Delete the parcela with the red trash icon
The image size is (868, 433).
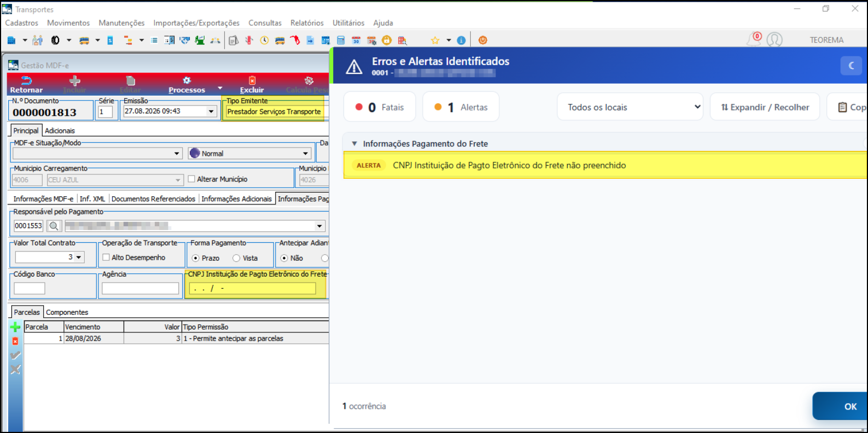click(x=15, y=341)
